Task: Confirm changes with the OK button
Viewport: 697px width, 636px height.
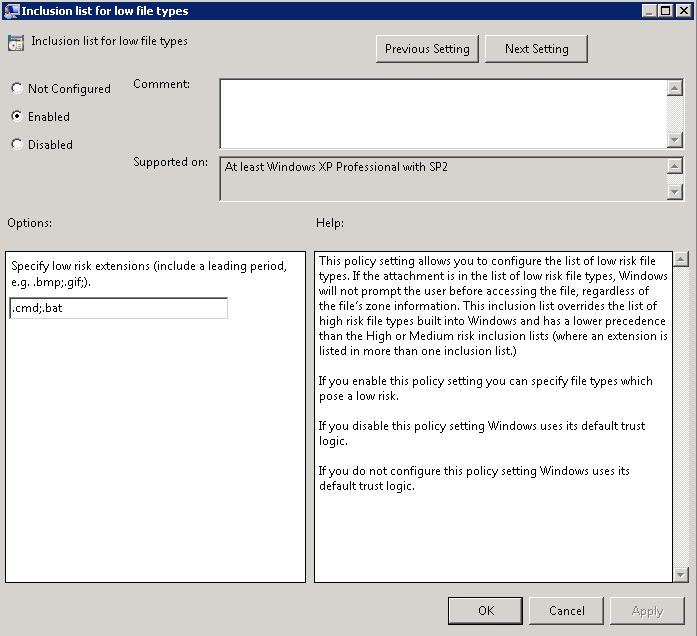Action: (x=485, y=611)
